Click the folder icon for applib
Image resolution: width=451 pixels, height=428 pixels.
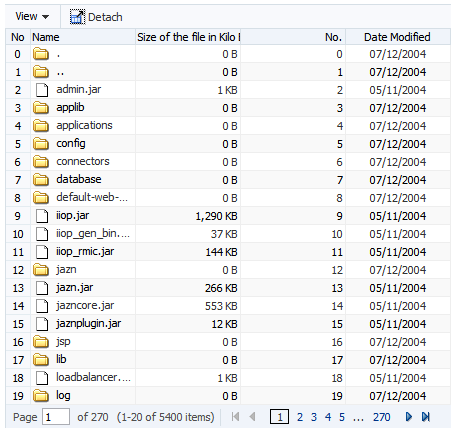pyautogui.click(x=41, y=108)
